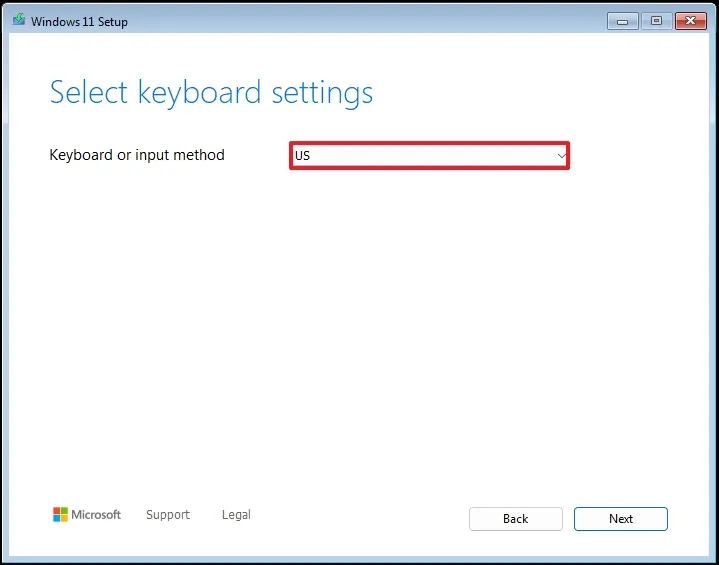
Task: Click the empty footer space between Legal and Back
Action: pyautogui.click(x=360, y=516)
